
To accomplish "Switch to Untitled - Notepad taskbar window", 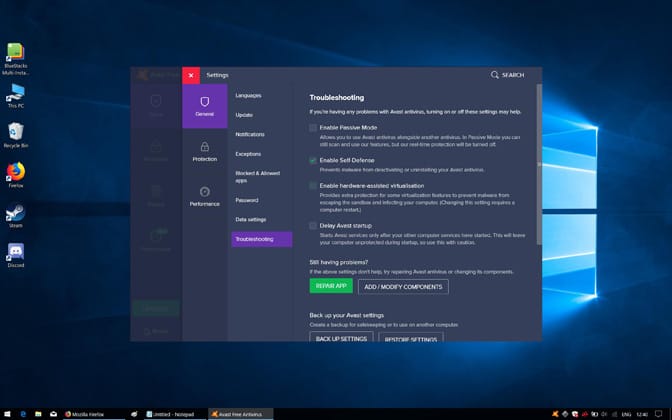I will pyautogui.click(x=175, y=414).
